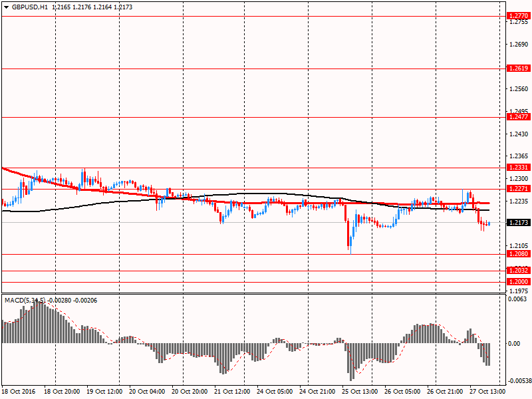Click the 24 Oct 05:00 time axis label
532x399 pixels.
(x=275, y=391)
